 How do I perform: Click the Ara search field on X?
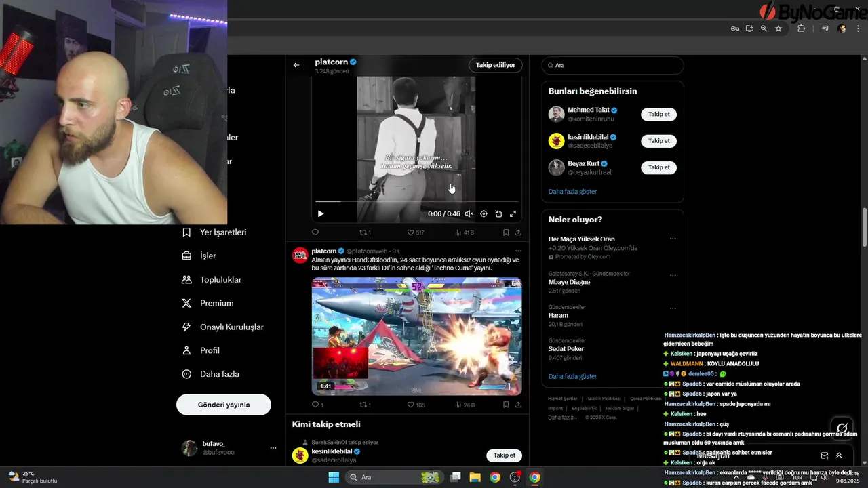(x=612, y=65)
